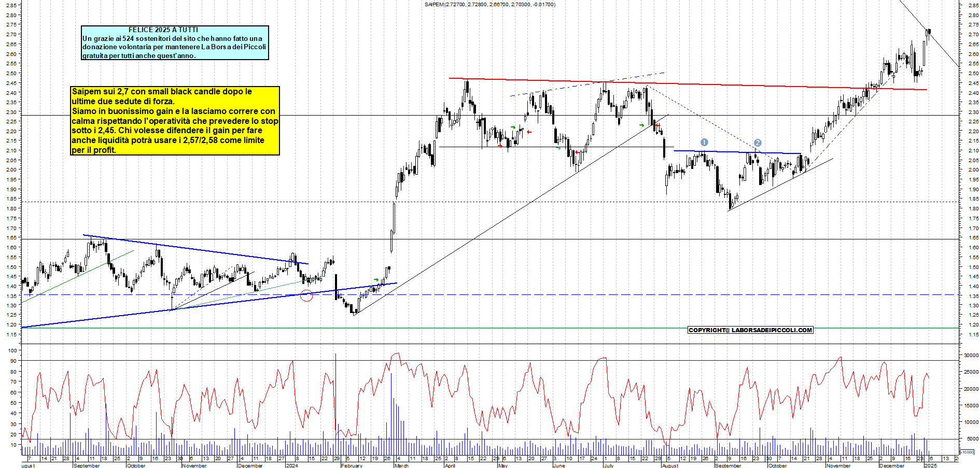
Task: Select the SAIPEM ticker header with price values
Action: (490, 5)
